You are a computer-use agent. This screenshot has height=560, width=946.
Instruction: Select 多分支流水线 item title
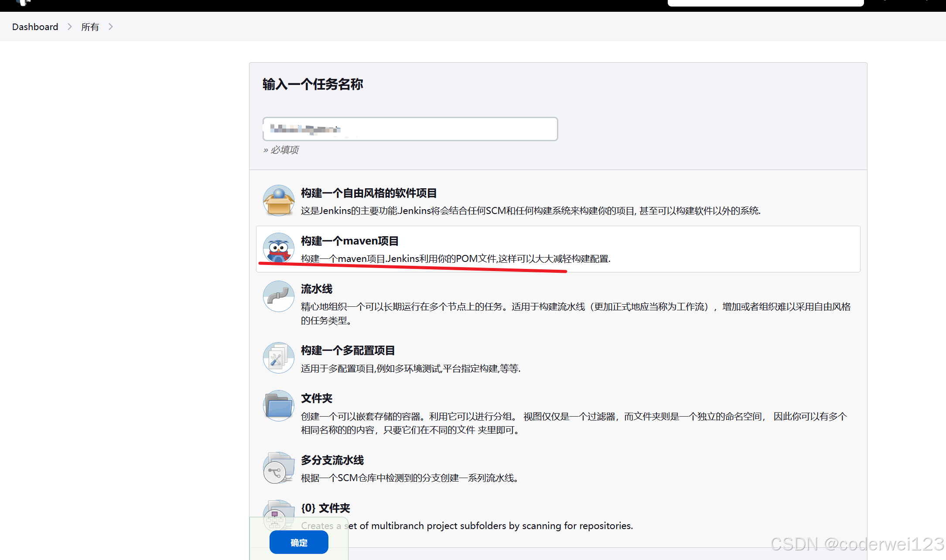(332, 460)
